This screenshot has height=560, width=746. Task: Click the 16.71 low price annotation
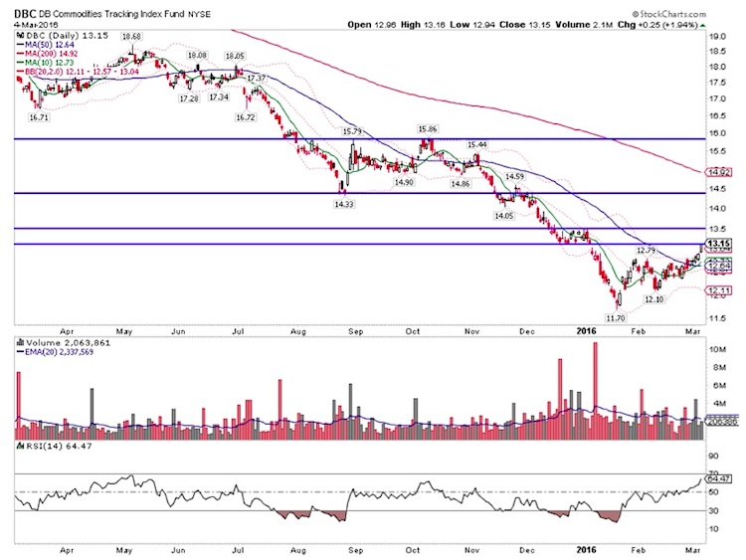pos(39,117)
